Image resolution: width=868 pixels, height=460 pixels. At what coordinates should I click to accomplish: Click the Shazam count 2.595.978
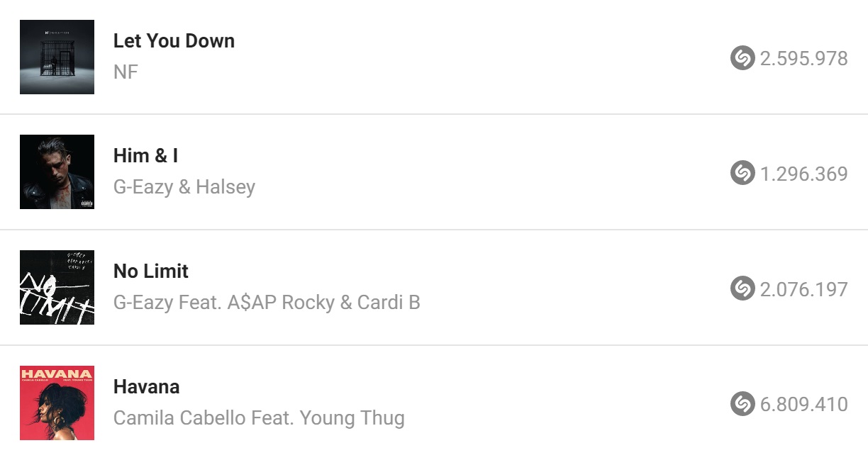click(804, 59)
